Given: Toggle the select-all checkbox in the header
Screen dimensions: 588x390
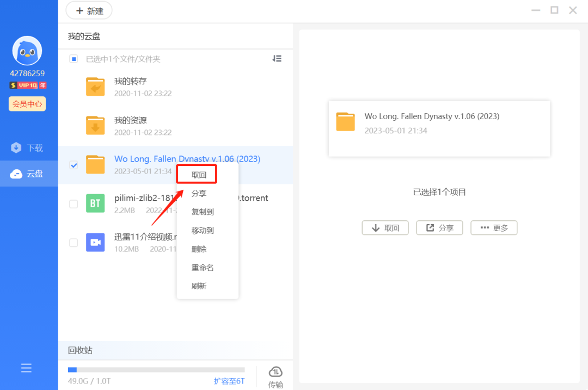Looking at the screenshot, I should [73, 59].
